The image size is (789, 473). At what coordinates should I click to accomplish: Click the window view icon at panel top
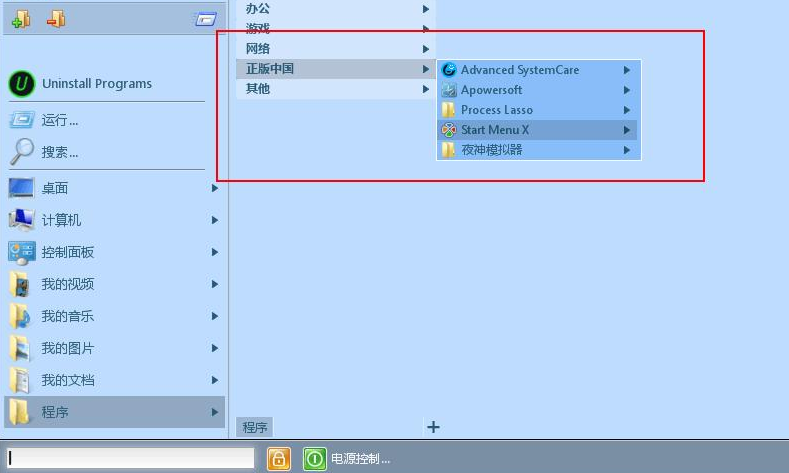[x=205, y=20]
